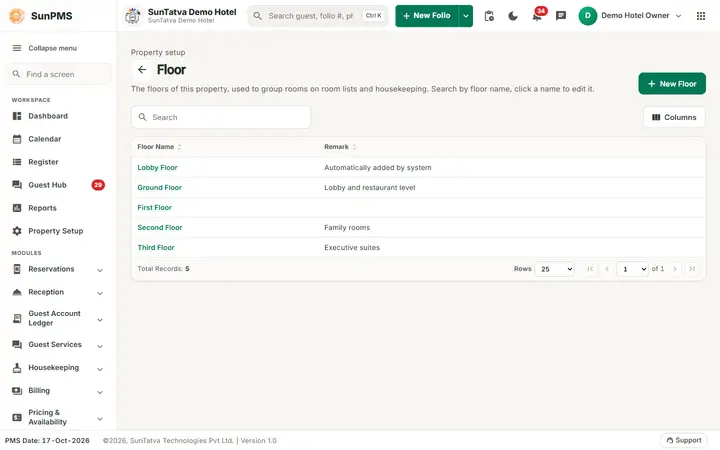720x450 pixels.
Task: Click the Calendar sidebar icon
Action: click(17, 139)
